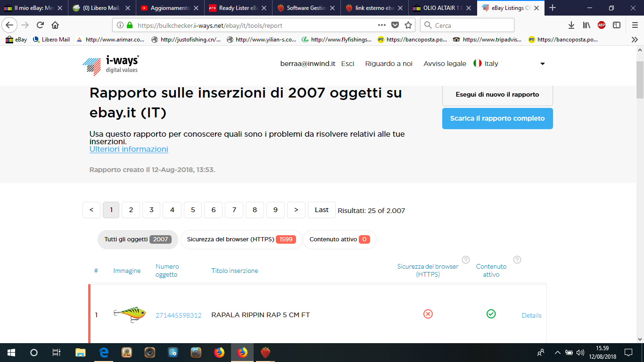This screenshot has width=644, height=362.
Task: Bookmark this page with the star icon
Action: click(408, 25)
